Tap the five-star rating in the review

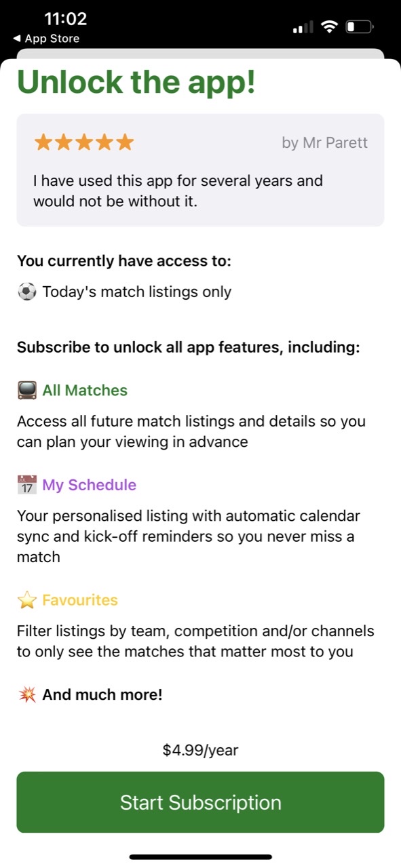tap(84, 142)
